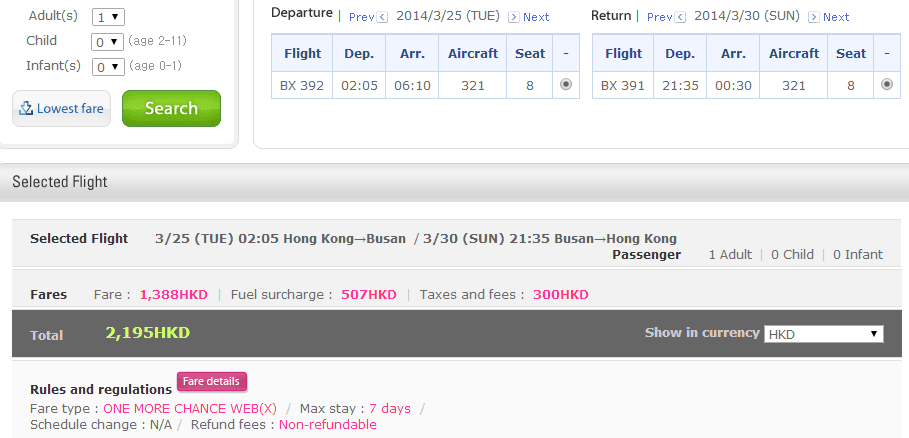
Task: Open the Child count dropdown
Action: click(107, 42)
